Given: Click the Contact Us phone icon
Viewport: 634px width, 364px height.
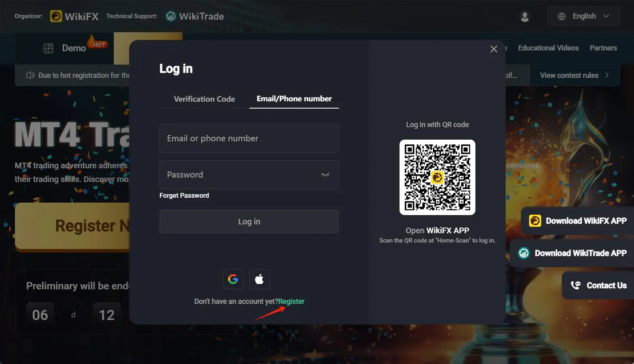Looking at the screenshot, I should coord(576,285).
